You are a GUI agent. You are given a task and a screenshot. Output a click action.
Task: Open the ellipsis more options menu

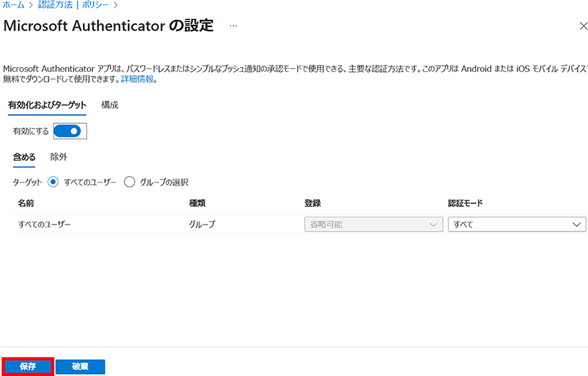pyautogui.click(x=233, y=26)
